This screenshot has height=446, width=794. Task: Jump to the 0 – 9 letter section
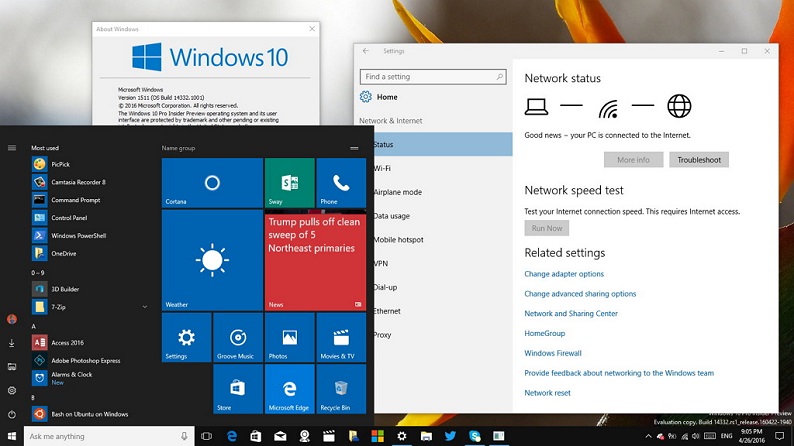[x=37, y=272]
